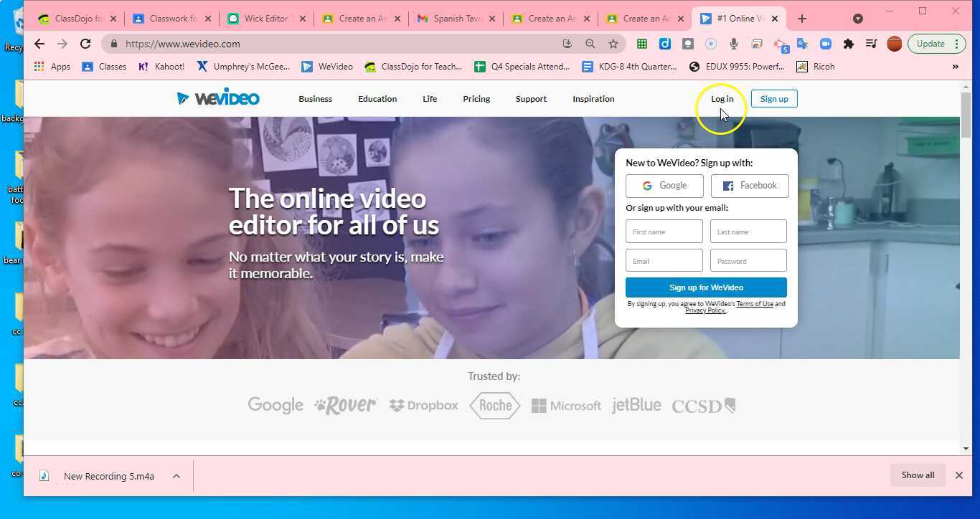Click the Log in link
Viewport: 980px width, 519px height.
coord(722,99)
